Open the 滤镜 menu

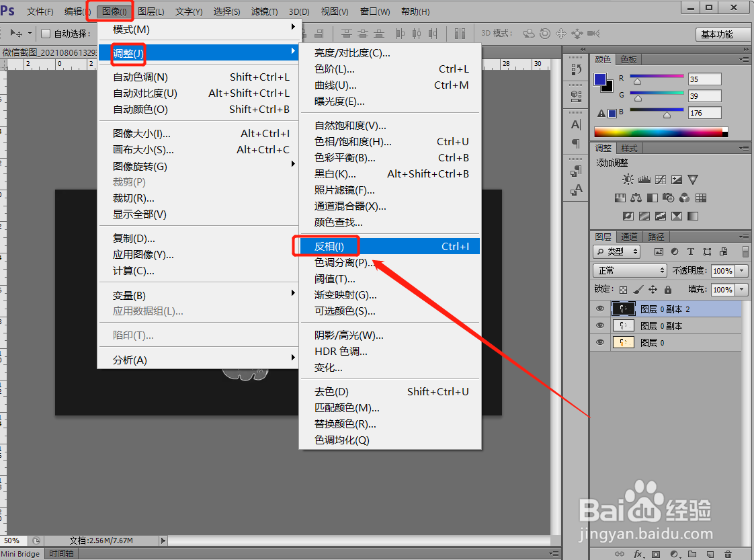click(x=263, y=11)
